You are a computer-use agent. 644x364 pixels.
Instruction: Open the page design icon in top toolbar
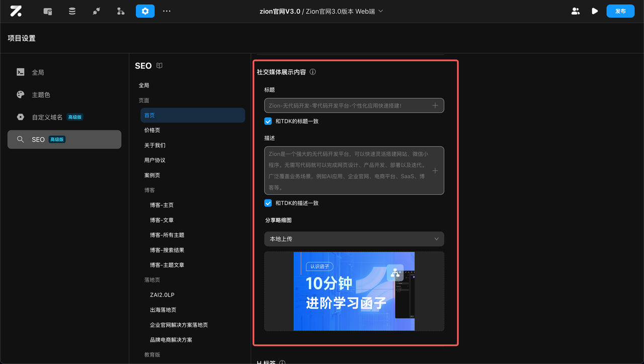coord(48,11)
